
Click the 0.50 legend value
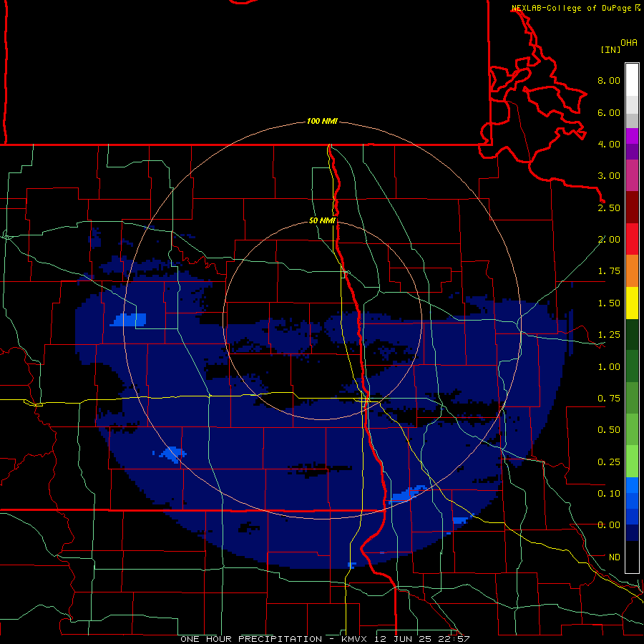[609, 430]
